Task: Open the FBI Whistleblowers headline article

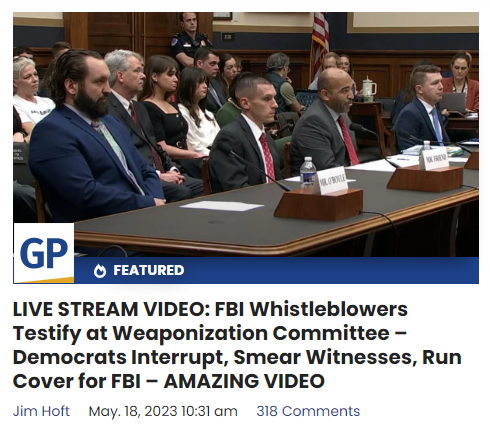Action: point(237,345)
